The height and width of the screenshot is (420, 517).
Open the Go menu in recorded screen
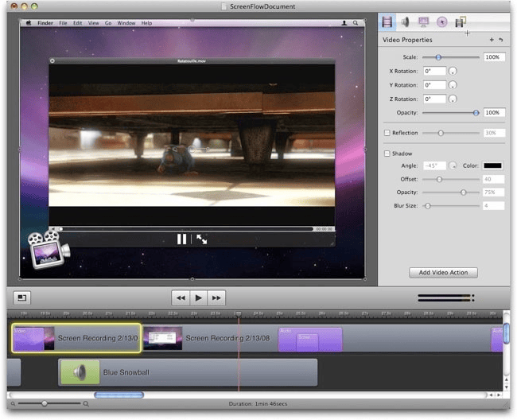coord(108,23)
